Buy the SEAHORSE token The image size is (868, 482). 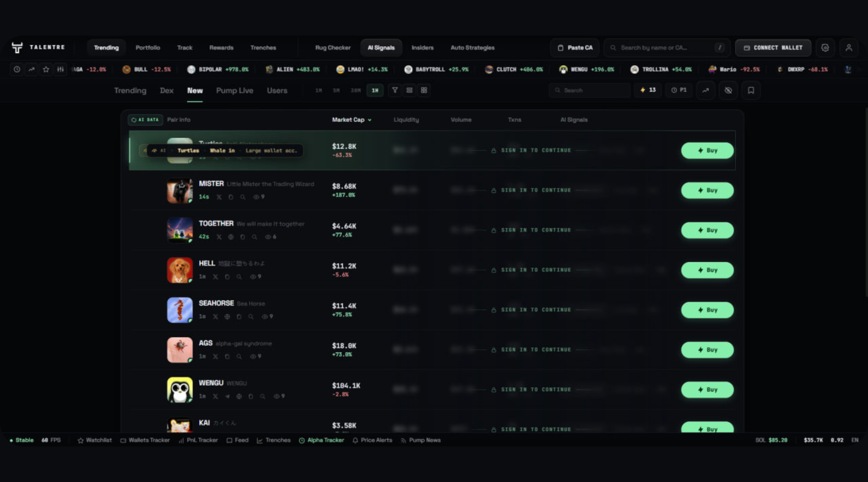(707, 310)
